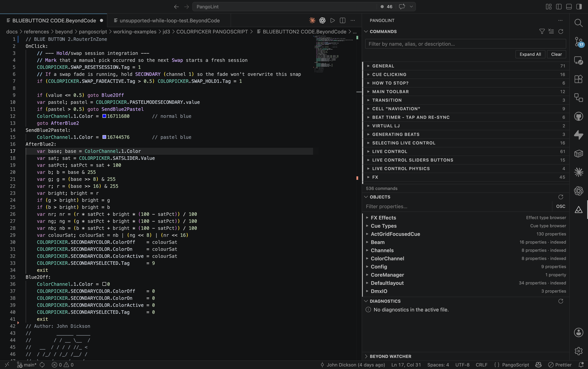Open editor More Actions ellipsis
Screen dimensions: 588x369
click(x=353, y=21)
